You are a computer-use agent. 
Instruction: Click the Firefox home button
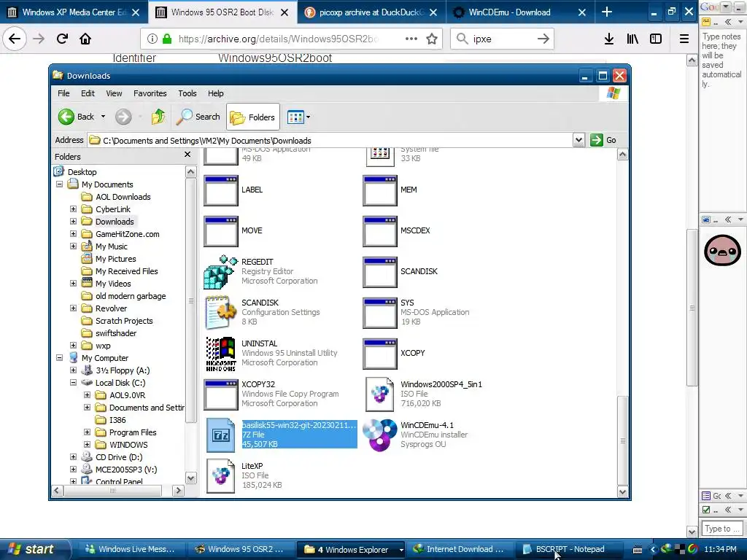(85, 39)
